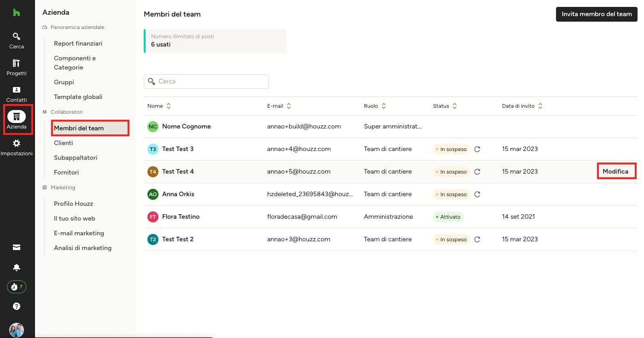This screenshot has height=338, width=644.
Task: Click In sospeso badge for Test Test 3
Action: [451, 149]
